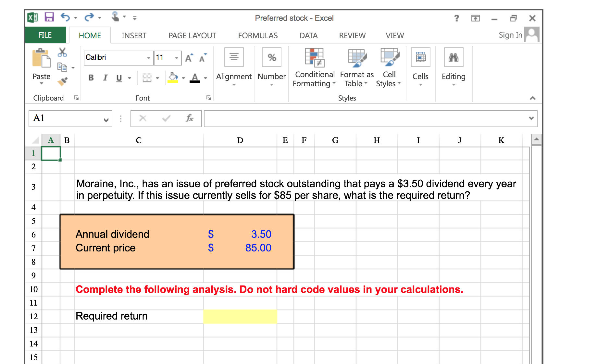Click the Percent Style icon
The height and width of the screenshot is (364, 609).
click(271, 57)
